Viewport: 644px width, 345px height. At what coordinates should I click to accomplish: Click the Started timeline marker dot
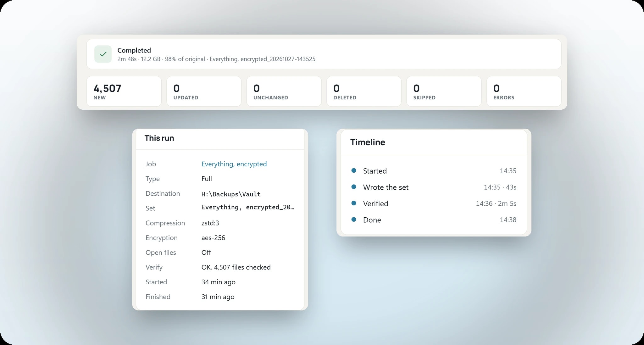pos(354,170)
